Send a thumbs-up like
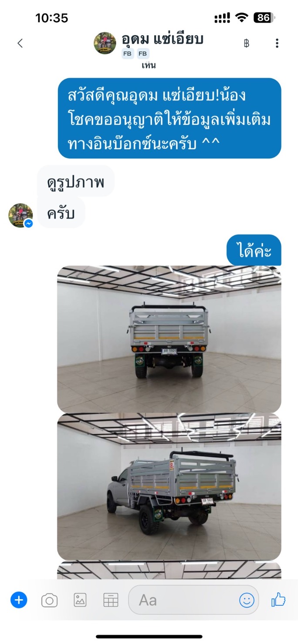Image resolution: width=298 pixels, height=644 pixels. point(278,600)
